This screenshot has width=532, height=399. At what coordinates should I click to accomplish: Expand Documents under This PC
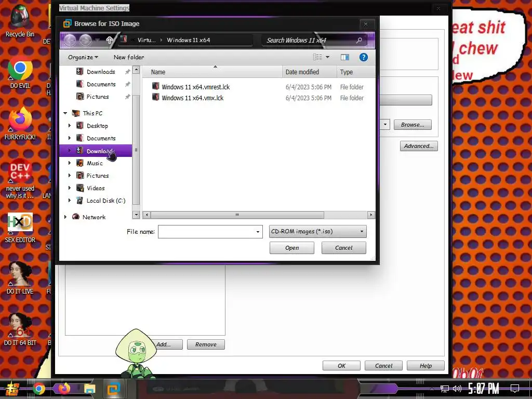click(x=70, y=138)
